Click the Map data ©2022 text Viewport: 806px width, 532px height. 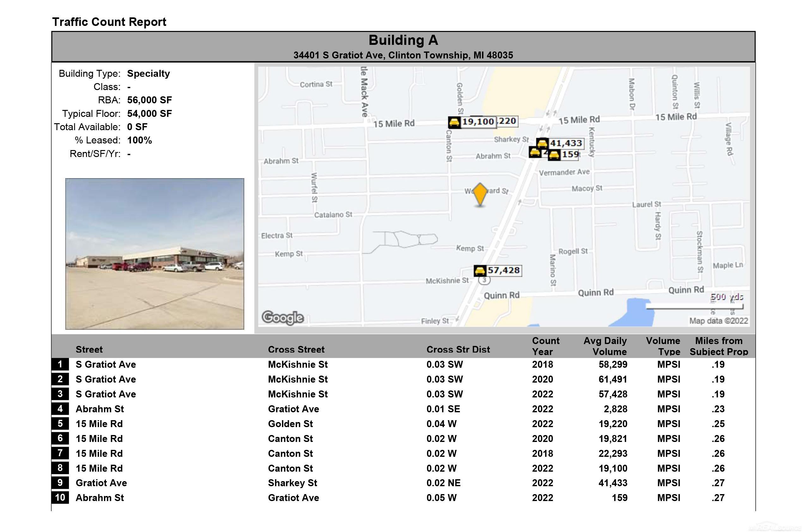coord(718,321)
